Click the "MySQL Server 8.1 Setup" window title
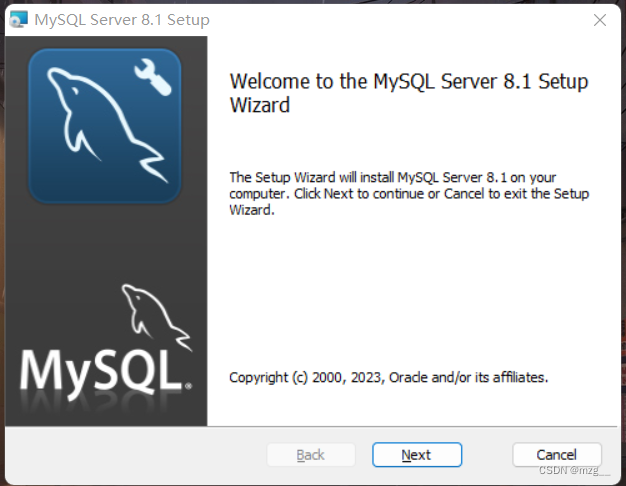This screenshot has height=486, width=626. 122,20
